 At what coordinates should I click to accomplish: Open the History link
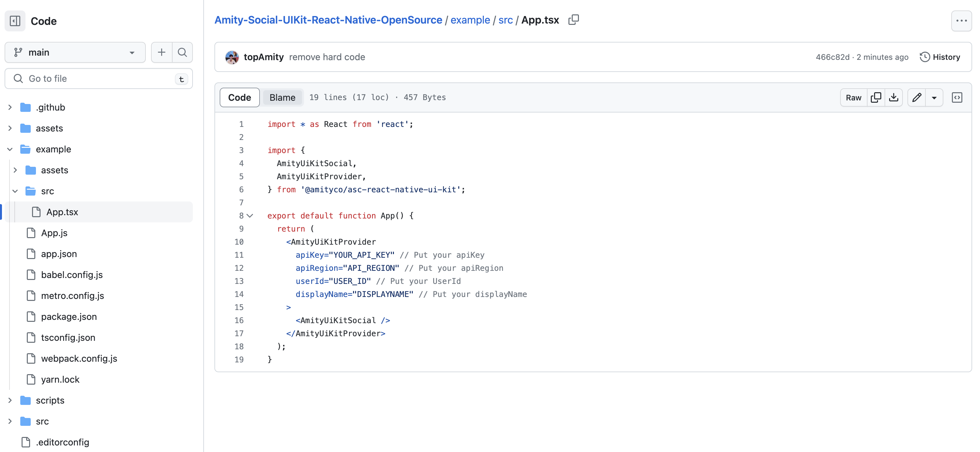pyautogui.click(x=940, y=57)
